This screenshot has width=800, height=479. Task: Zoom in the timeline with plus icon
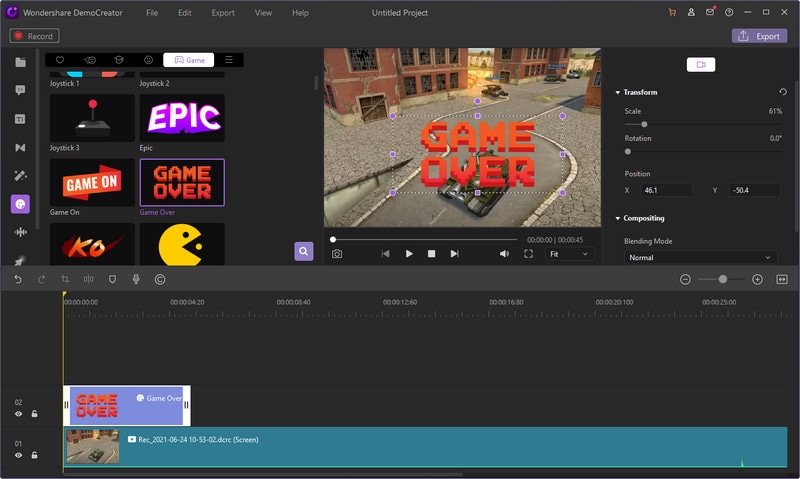pyautogui.click(x=757, y=279)
